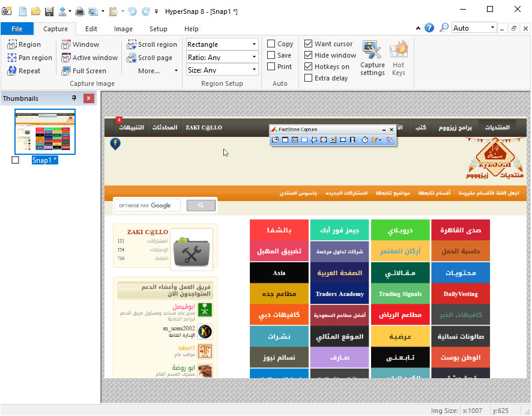Enable the auto Save checkbox
Viewport: 532px width, 416px height.
271,55
